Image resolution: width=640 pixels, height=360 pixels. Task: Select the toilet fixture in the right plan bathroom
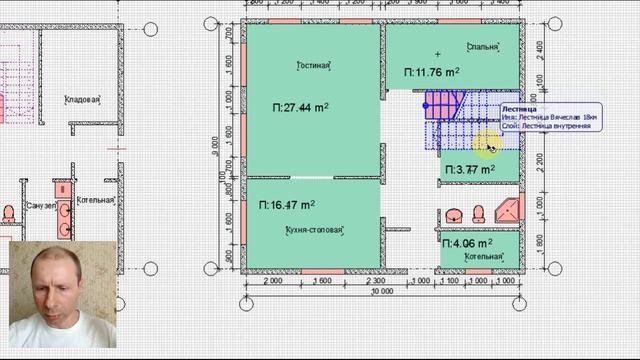[x=478, y=214]
